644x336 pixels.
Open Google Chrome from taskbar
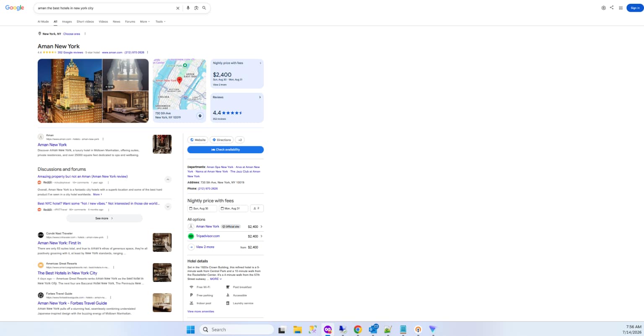(x=358, y=330)
